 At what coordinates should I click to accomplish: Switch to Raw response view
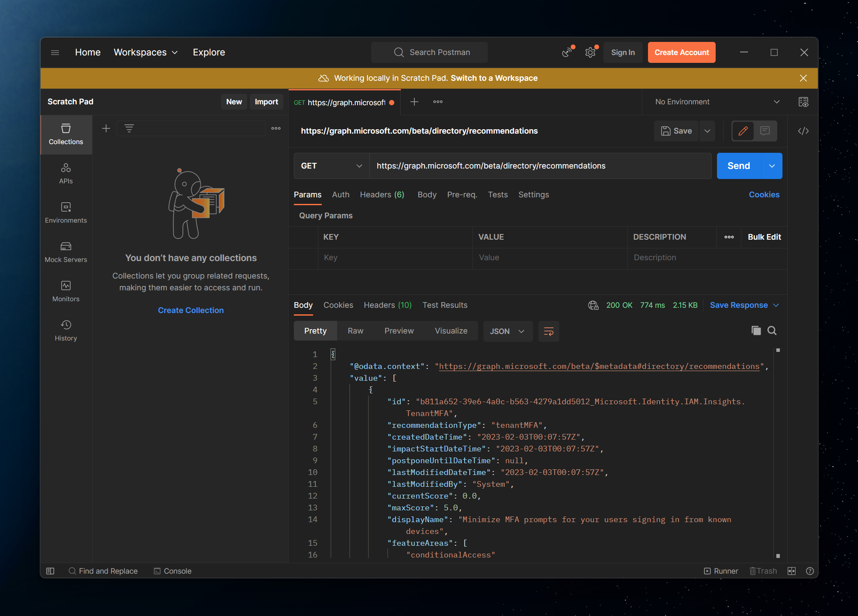[355, 331]
